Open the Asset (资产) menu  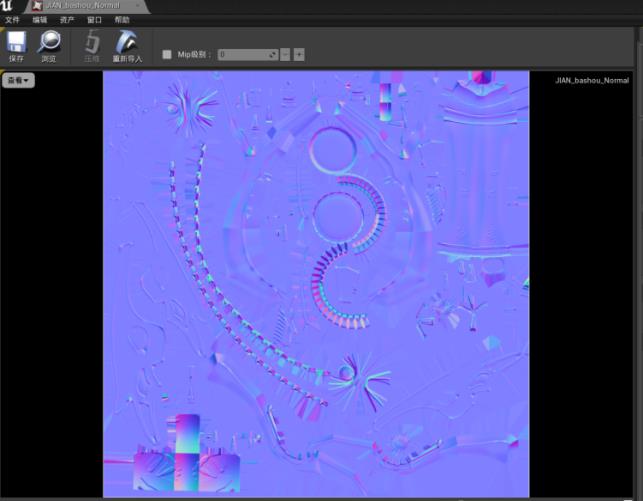click(x=67, y=20)
